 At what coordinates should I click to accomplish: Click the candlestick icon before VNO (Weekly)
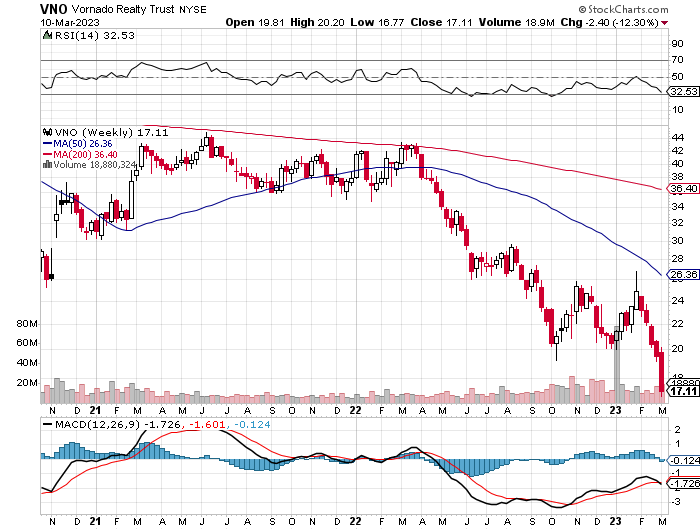coord(47,133)
